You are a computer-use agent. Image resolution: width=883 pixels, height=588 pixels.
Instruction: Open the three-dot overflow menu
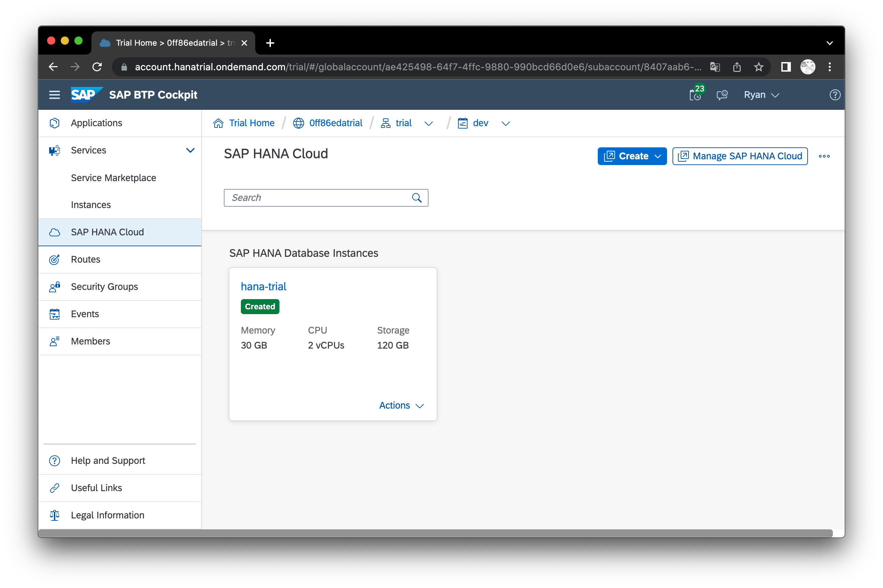[824, 156]
